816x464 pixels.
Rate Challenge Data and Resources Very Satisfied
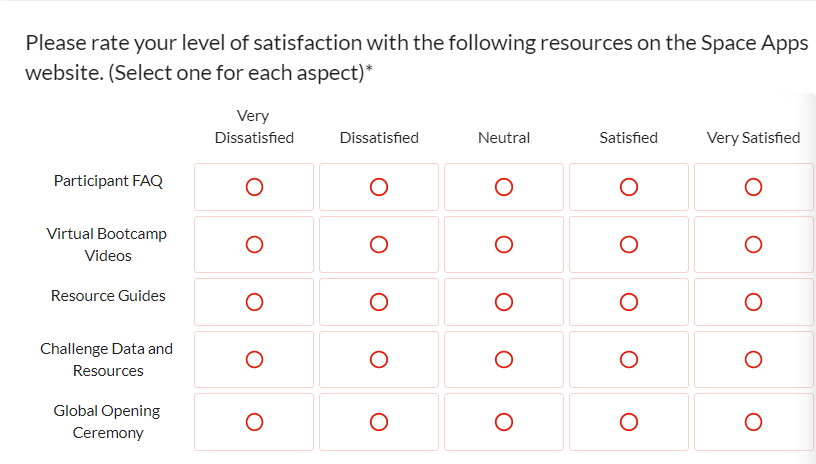pos(753,359)
